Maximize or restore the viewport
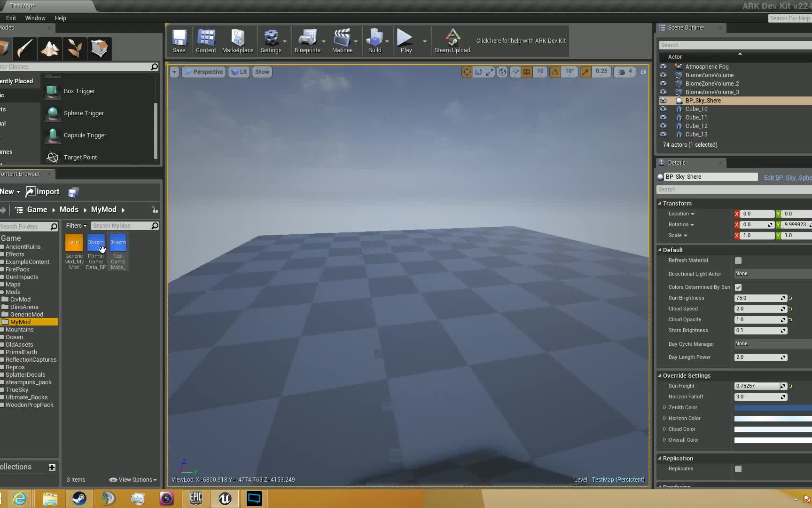 pyautogui.click(x=643, y=72)
